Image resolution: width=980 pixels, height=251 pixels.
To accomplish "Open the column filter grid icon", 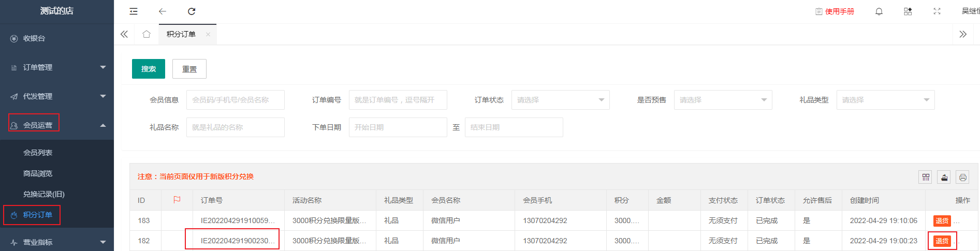I will click(x=926, y=178).
